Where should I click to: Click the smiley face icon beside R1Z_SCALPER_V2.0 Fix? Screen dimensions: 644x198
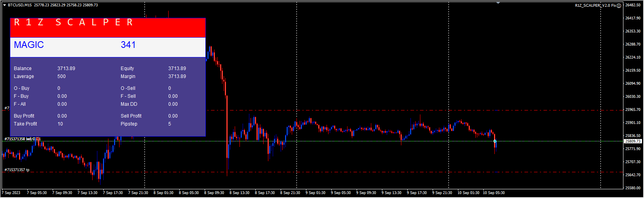pos(619,6)
